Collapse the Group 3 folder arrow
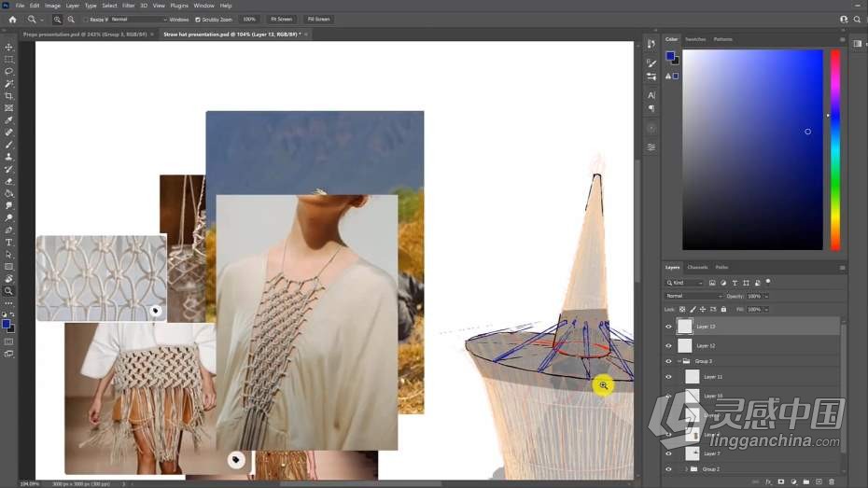868x488 pixels. coord(678,361)
